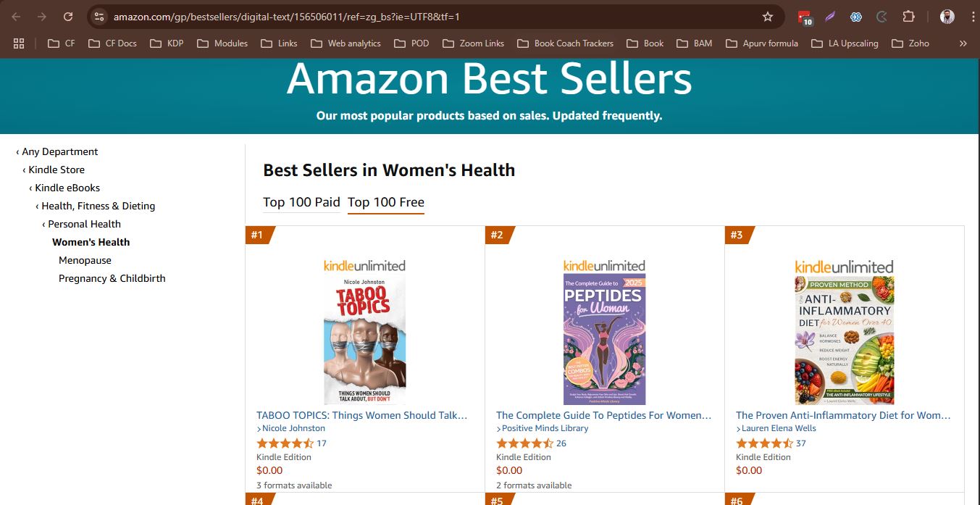Open the Chrome extensions puzzle icon
Image resolution: width=980 pixels, height=505 pixels.
pyautogui.click(x=908, y=17)
